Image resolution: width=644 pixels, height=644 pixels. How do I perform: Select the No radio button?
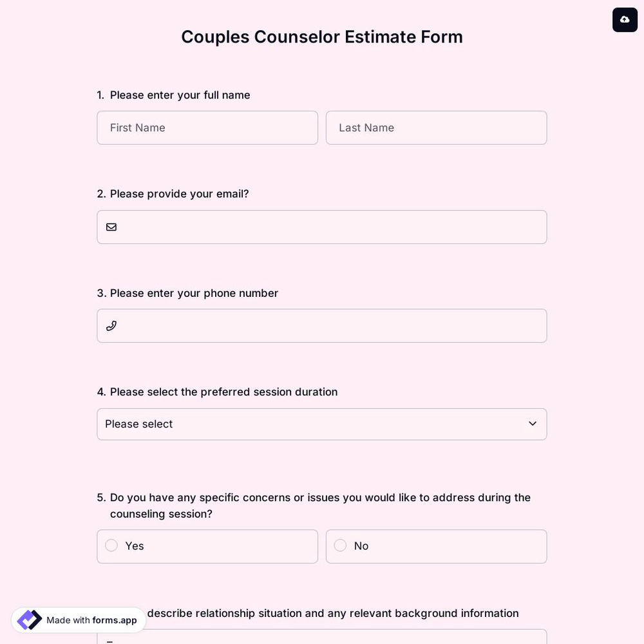coord(340,545)
